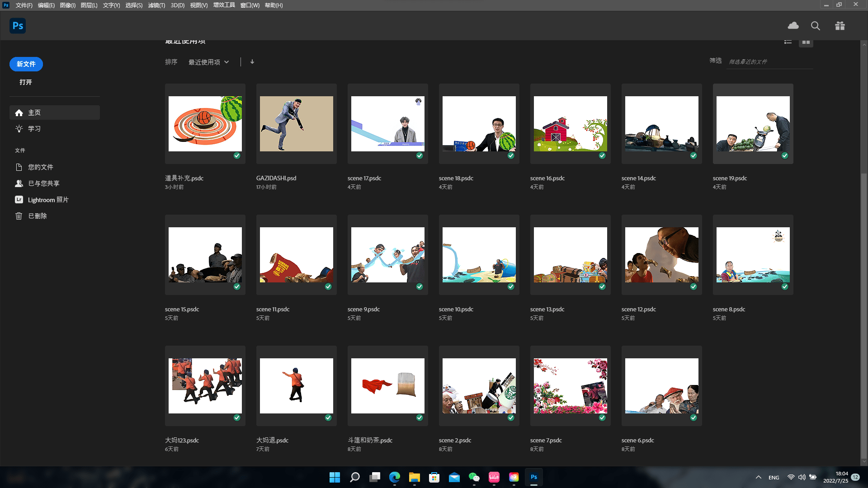Open the Window menu
868x488 pixels.
click(x=250, y=5)
